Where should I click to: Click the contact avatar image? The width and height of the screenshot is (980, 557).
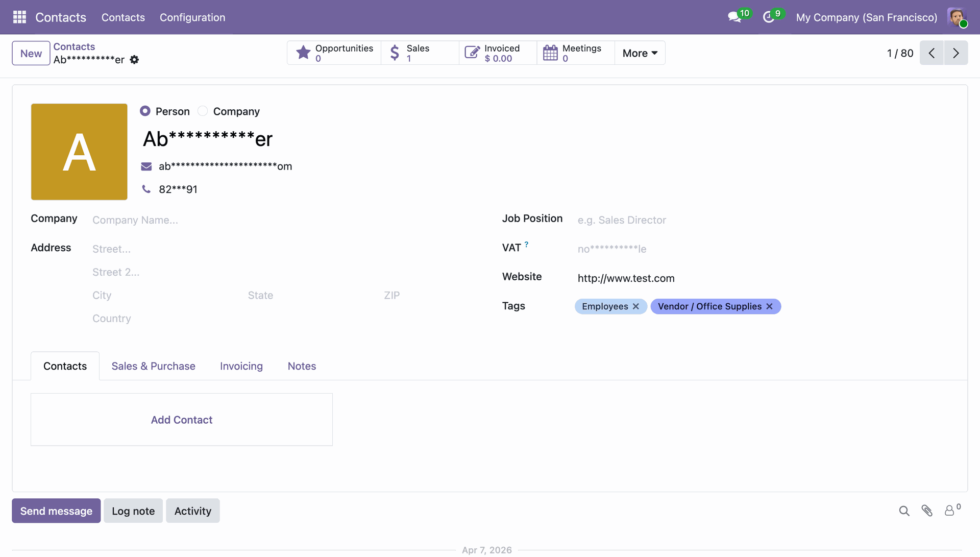coord(79,152)
